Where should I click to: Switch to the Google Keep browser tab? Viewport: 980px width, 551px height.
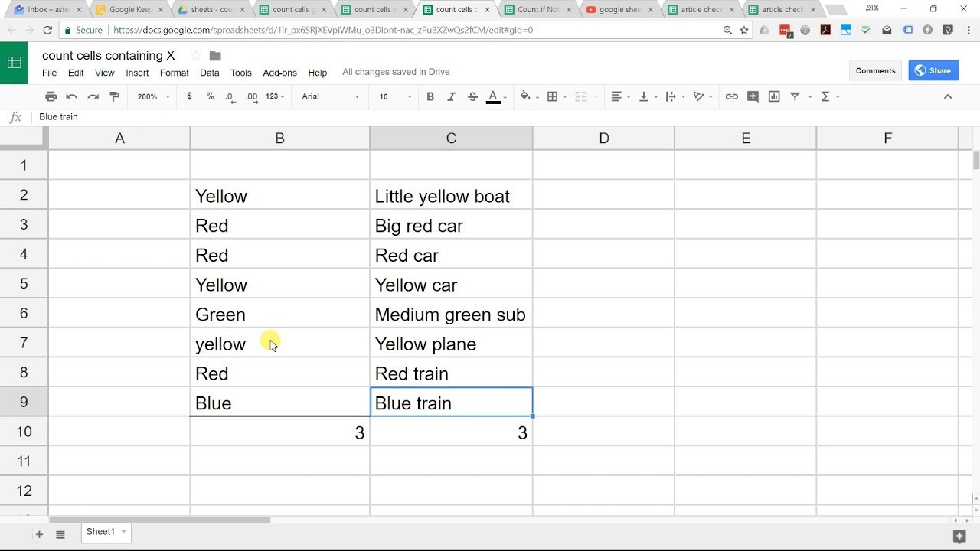129,10
